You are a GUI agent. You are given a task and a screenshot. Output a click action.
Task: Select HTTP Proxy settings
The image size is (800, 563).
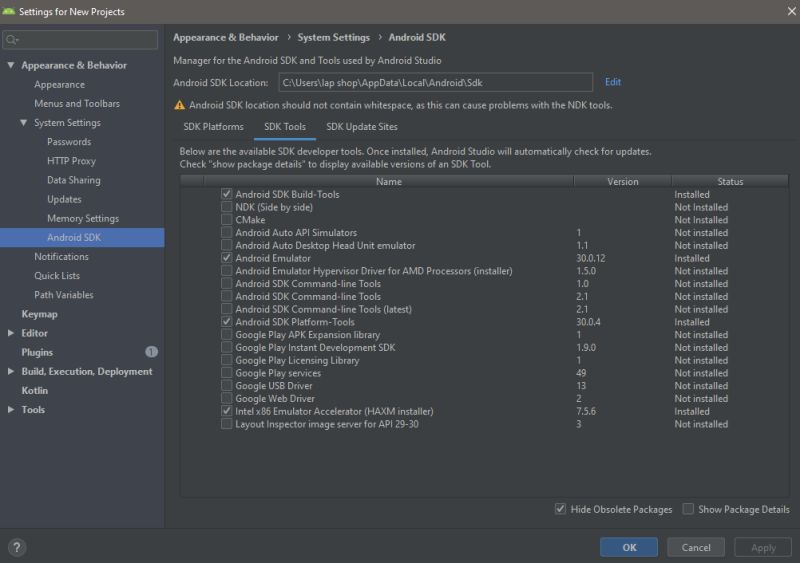[71, 161]
